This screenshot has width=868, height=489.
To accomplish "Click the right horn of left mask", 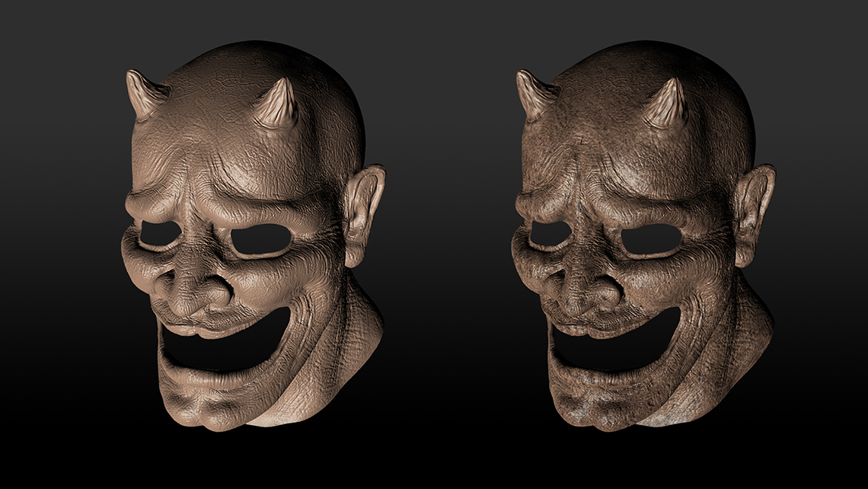I will [276, 106].
